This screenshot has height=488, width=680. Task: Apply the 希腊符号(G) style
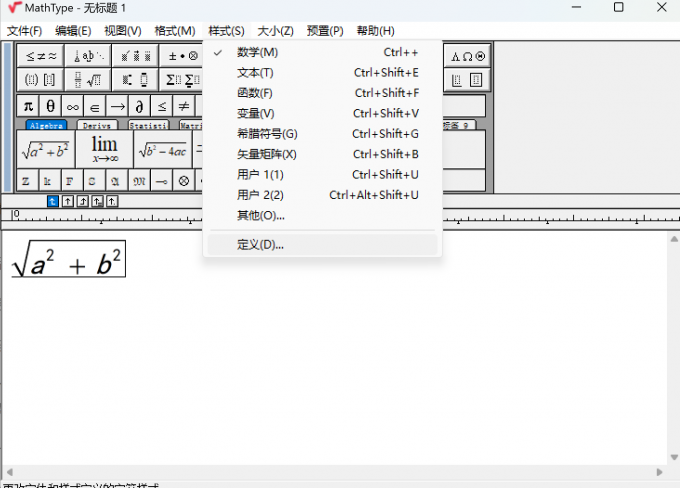click(322, 134)
